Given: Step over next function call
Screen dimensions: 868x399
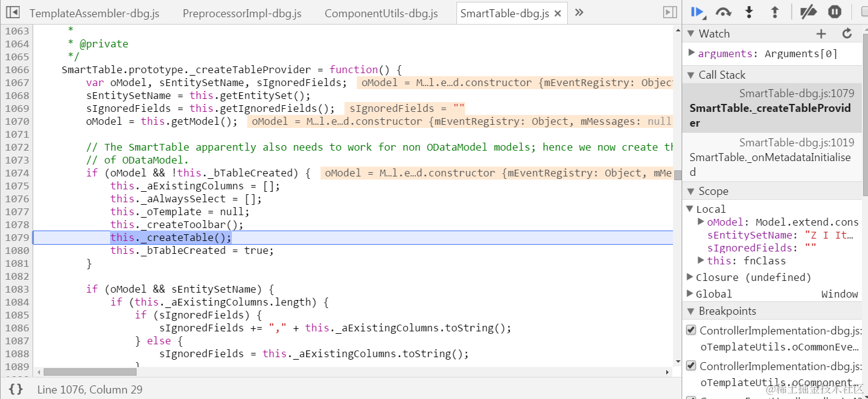Looking at the screenshot, I should (723, 12).
